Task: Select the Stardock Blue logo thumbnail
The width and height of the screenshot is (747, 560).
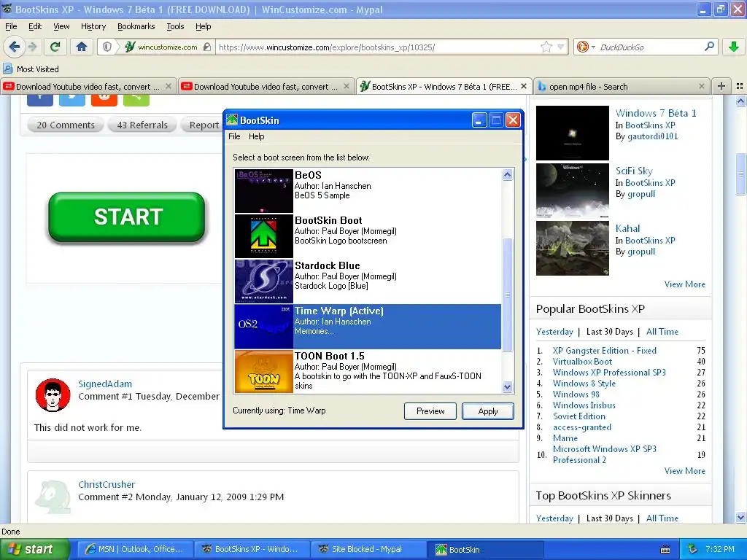Action: tap(264, 281)
